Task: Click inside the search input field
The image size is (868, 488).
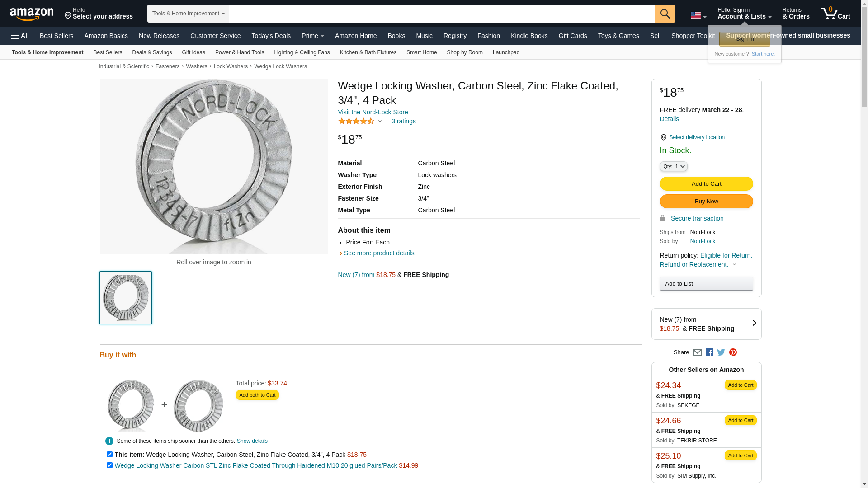Action: pyautogui.click(x=442, y=14)
